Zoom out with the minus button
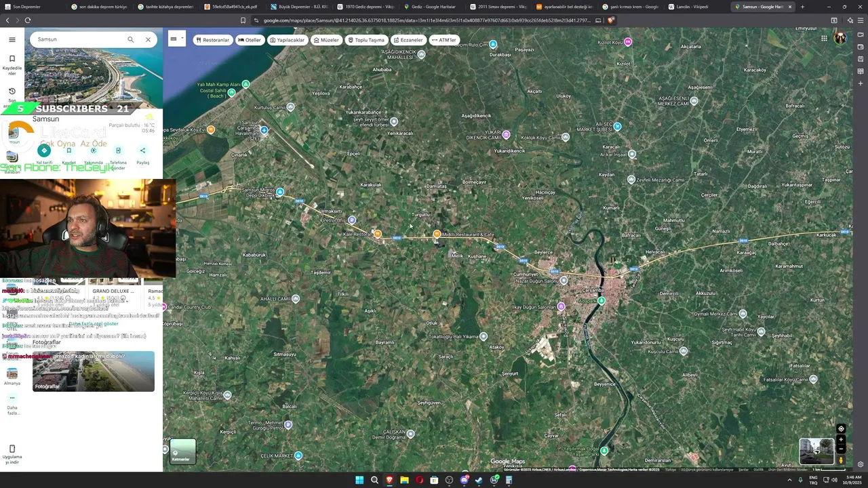868x488 pixels. [841, 449]
